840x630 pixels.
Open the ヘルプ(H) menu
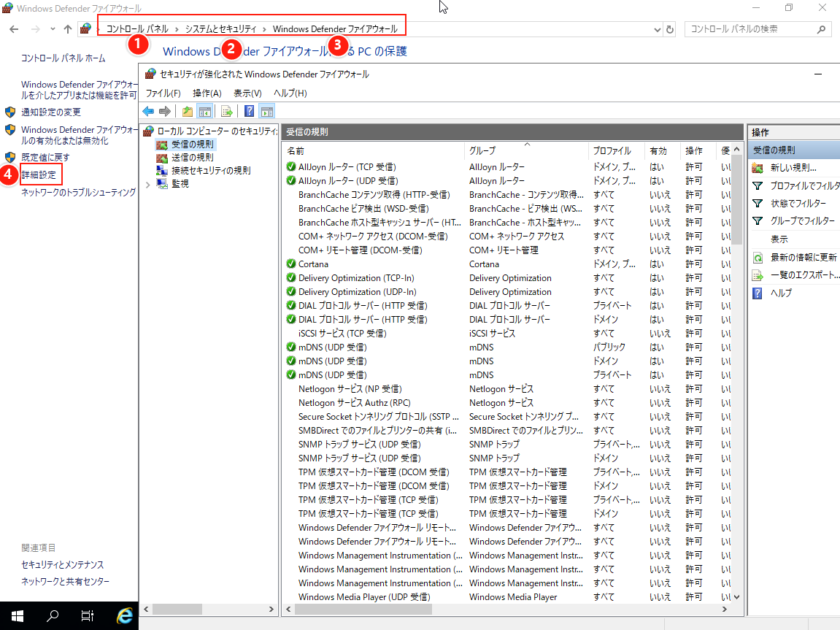(x=290, y=93)
